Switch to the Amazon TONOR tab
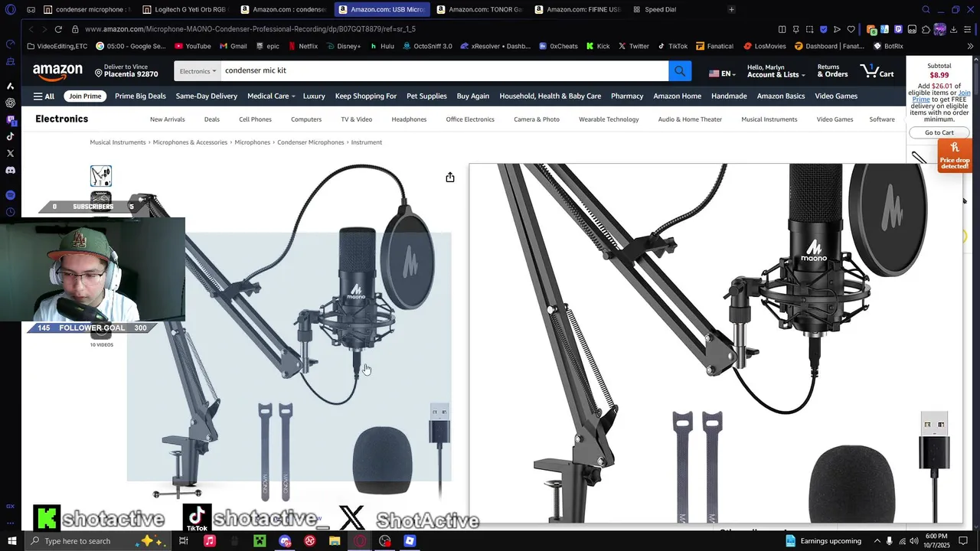Image resolution: width=980 pixels, height=551 pixels. pos(479,9)
